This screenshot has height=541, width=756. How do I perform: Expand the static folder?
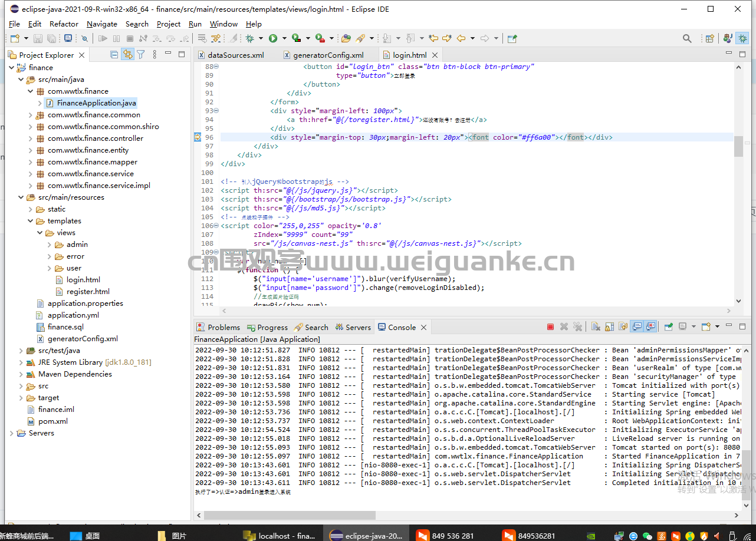(x=30, y=209)
